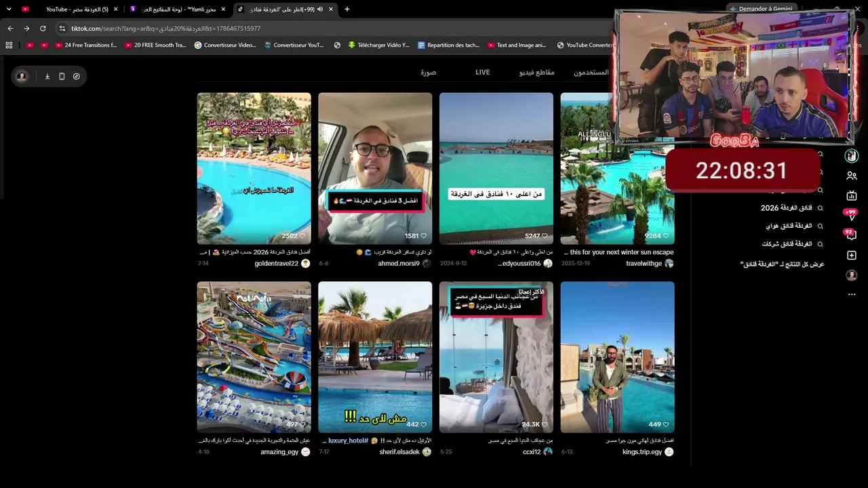
Task: Switch to the YouTube الغردقة مصر browser tab
Action: click(x=70, y=9)
